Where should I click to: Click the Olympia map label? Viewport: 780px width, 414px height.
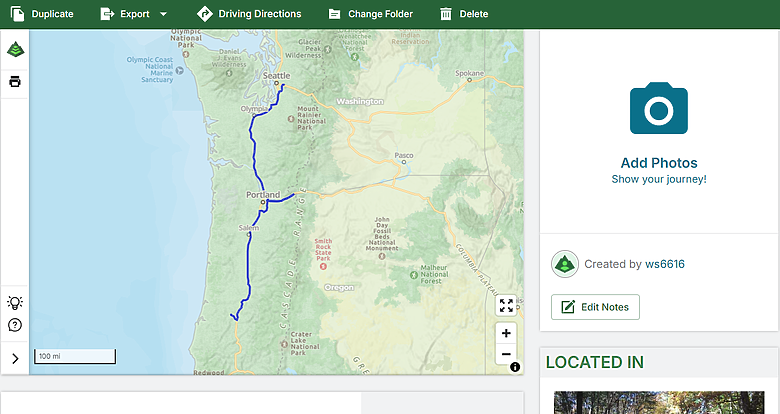click(x=254, y=108)
